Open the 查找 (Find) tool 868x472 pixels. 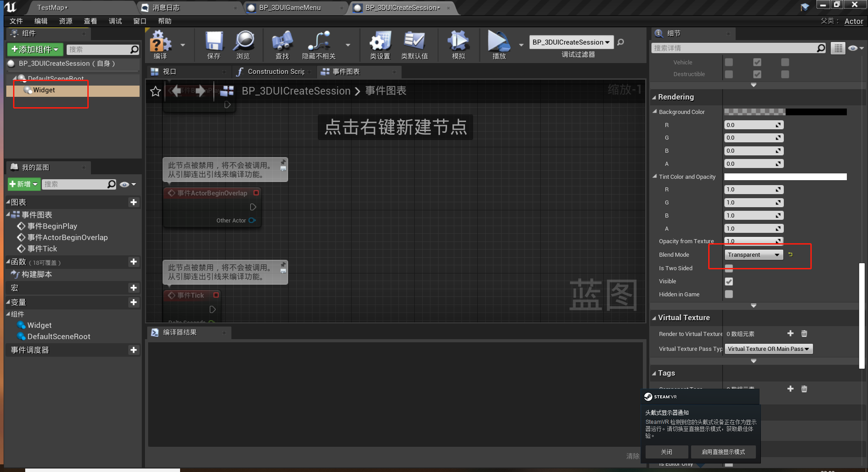pyautogui.click(x=282, y=44)
